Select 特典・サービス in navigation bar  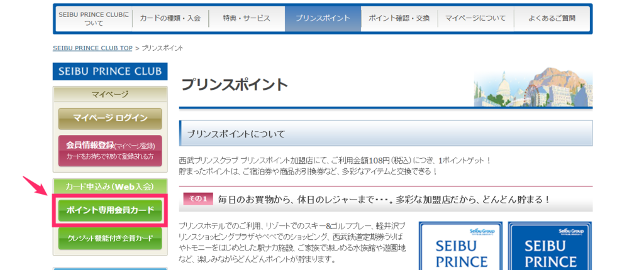tap(247, 19)
